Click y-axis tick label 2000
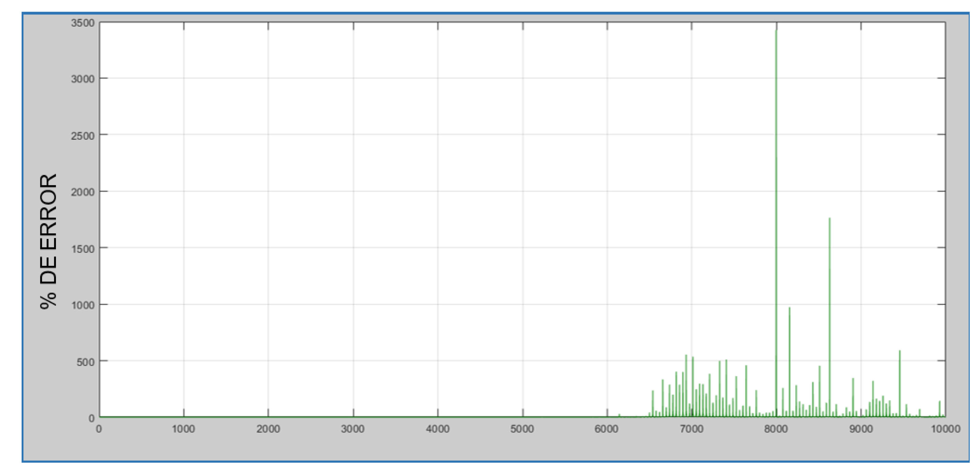 [83, 192]
